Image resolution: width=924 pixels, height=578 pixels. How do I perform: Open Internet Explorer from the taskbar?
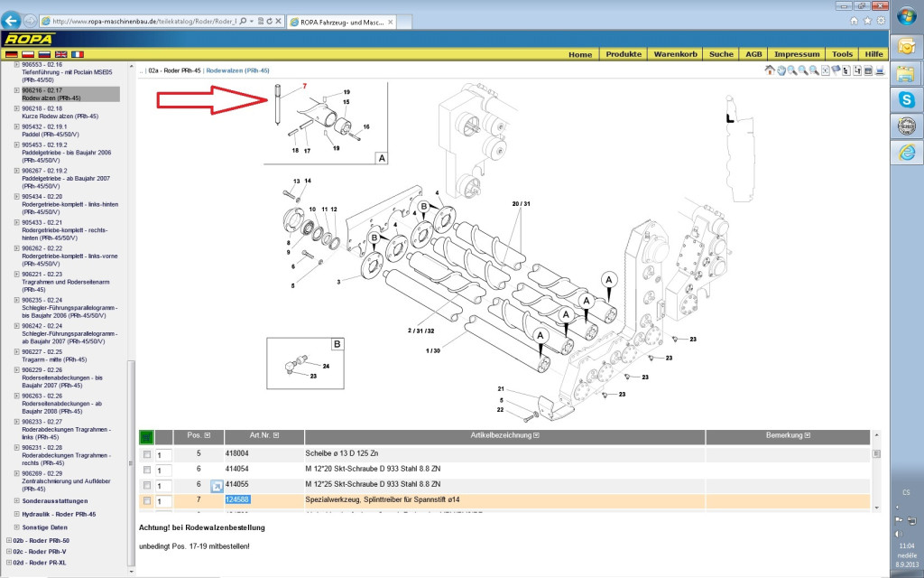906,153
